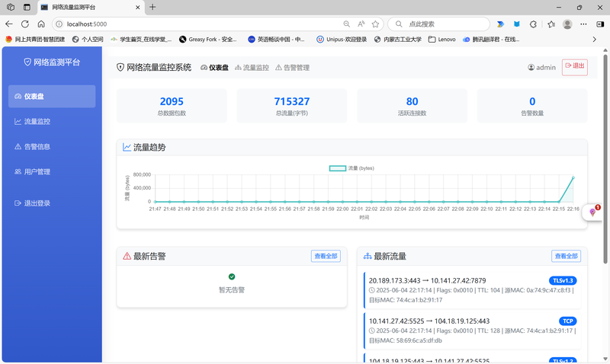Viewport: 610px width, 364px height.
Task: Open browser settings and more menu
Action: [x=583, y=24]
